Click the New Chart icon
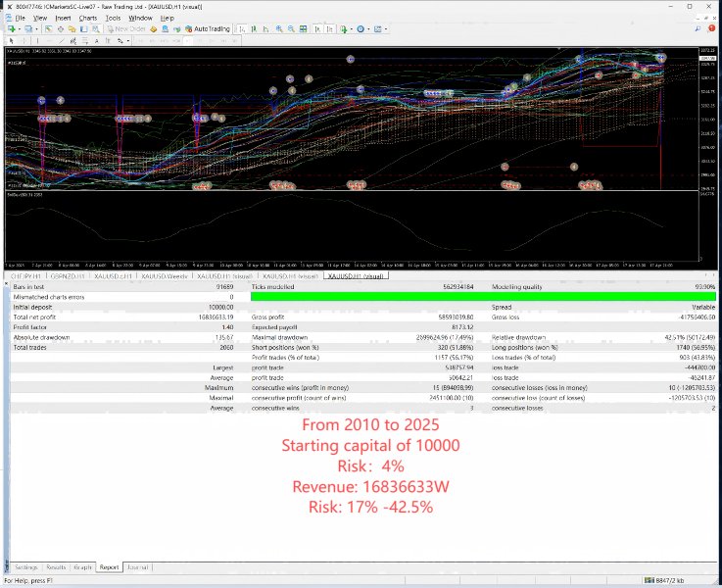This screenshot has height=588, width=722. point(12,29)
